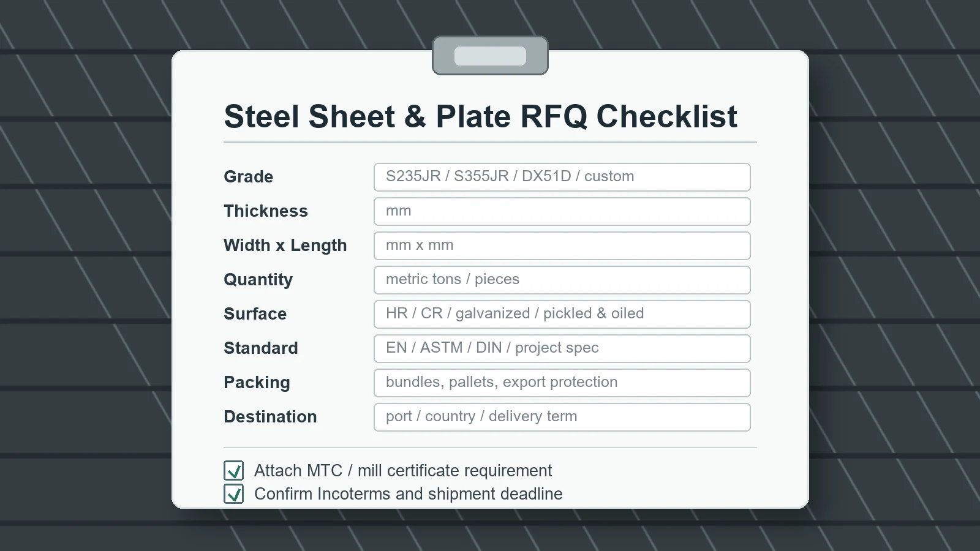Focus the Standard input field

click(562, 348)
